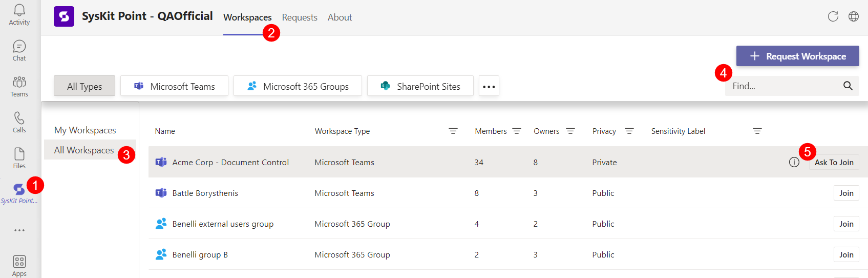This screenshot has width=868, height=278.
Task: Click the refresh icon at top right
Action: click(833, 16)
